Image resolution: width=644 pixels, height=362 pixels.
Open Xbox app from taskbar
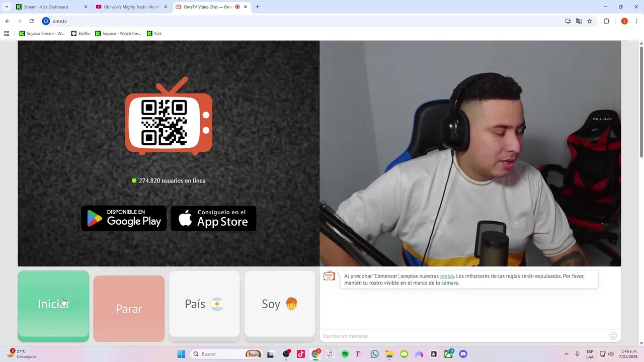(448, 354)
